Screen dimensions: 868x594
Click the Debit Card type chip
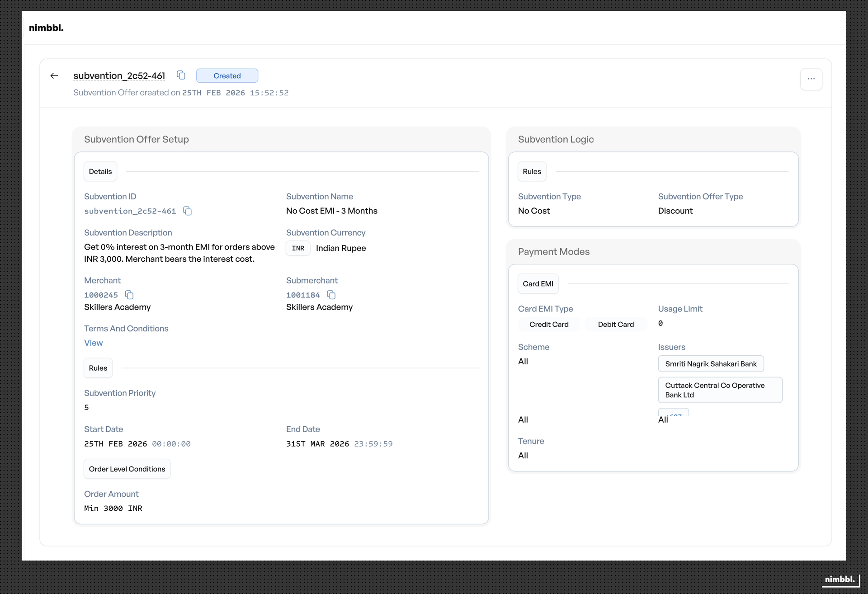(x=616, y=325)
